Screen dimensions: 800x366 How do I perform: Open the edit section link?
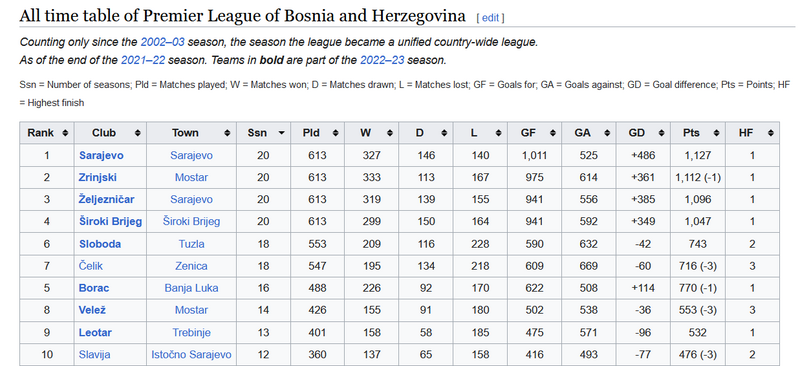(490, 18)
